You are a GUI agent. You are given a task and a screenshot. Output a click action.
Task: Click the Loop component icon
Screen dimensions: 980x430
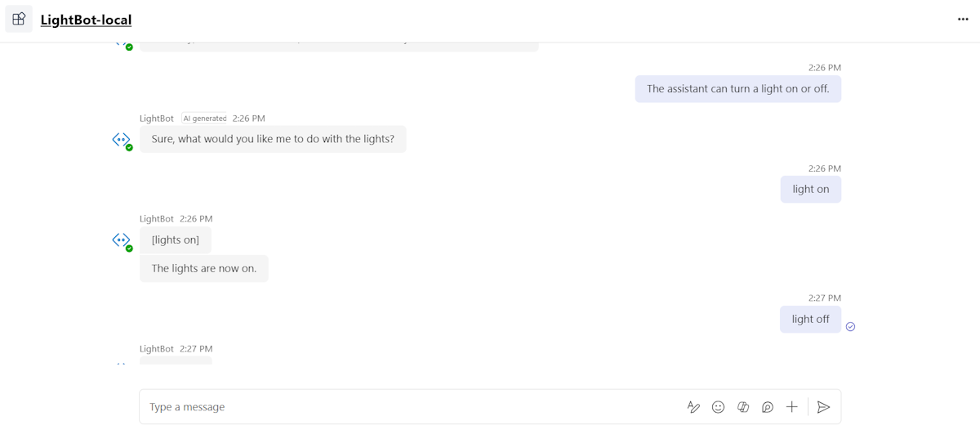point(768,407)
